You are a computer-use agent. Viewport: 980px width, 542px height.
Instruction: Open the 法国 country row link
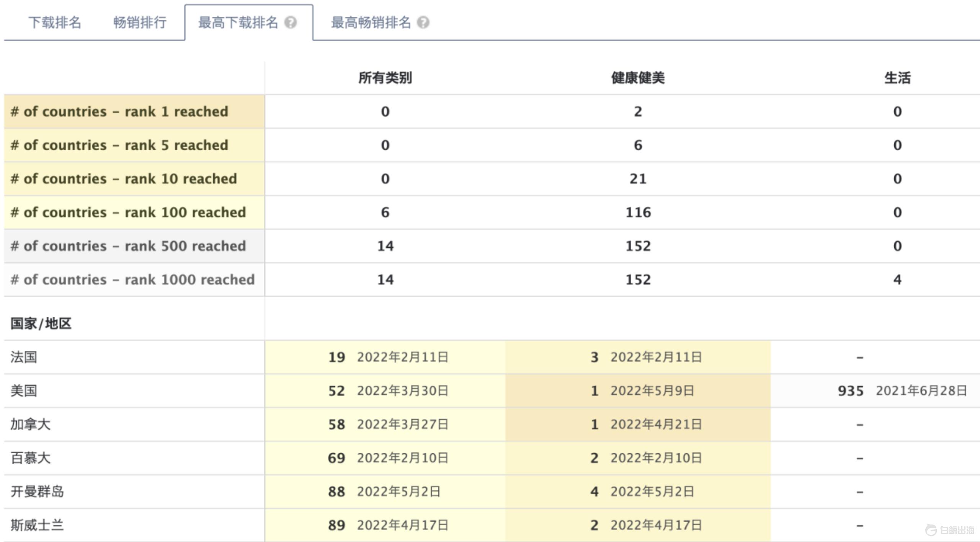coord(23,357)
